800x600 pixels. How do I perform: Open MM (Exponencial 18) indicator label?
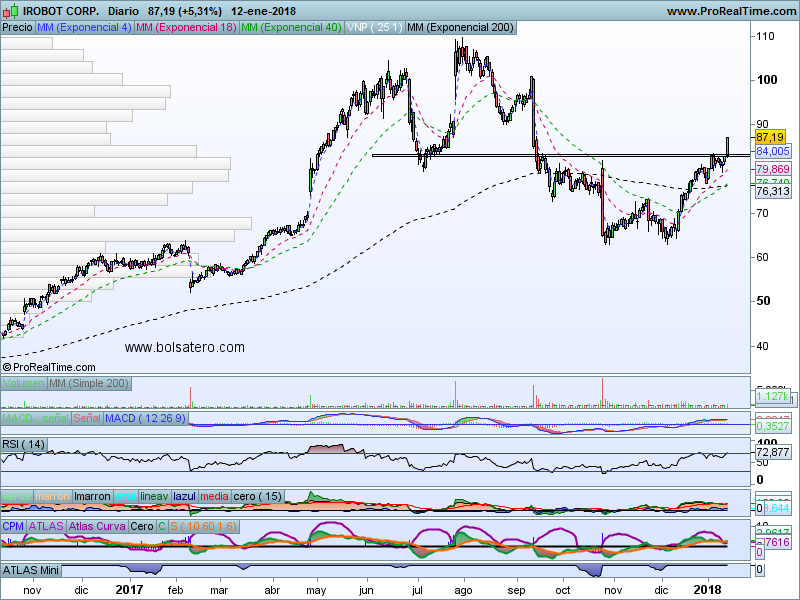[x=186, y=28]
